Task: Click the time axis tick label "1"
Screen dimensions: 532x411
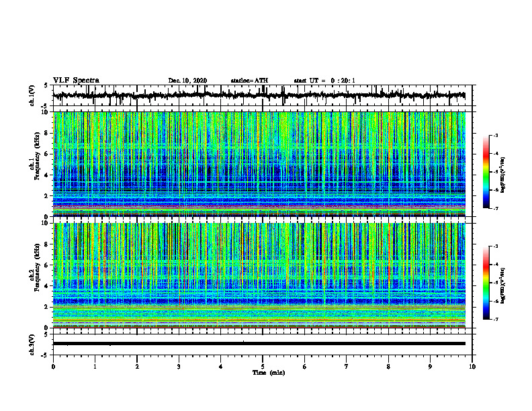Action: (95, 367)
